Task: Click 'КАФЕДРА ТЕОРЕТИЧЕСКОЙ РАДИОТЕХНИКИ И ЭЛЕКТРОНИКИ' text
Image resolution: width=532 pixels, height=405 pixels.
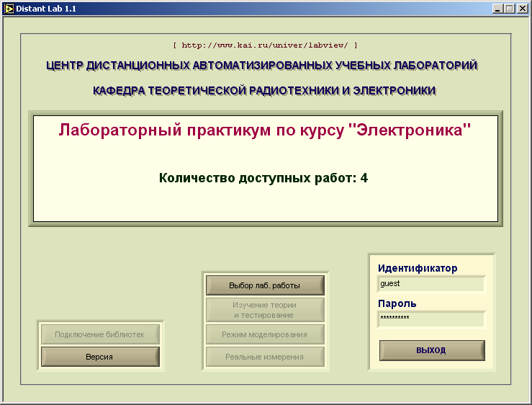Action: pos(264,91)
